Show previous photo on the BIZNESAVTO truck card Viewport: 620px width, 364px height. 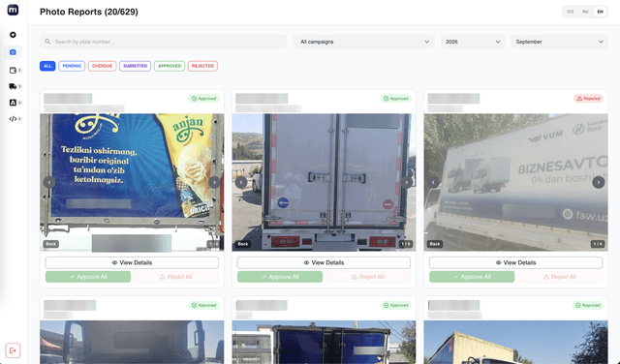pyautogui.click(x=433, y=182)
